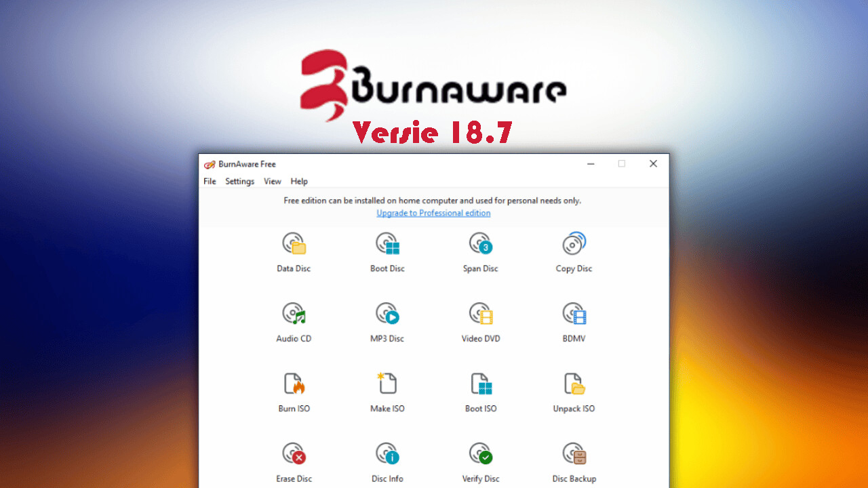Open the File menu
The image size is (868, 488).
coord(210,182)
